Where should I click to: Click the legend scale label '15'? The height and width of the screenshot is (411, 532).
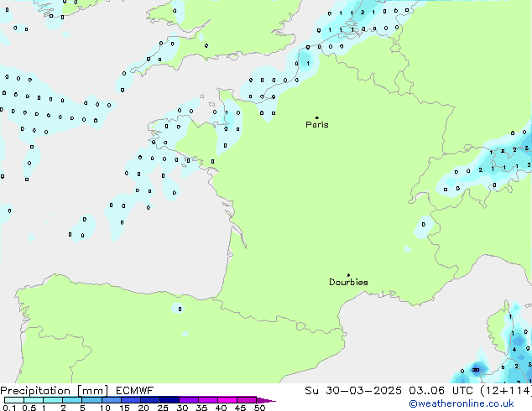click(124, 408)
